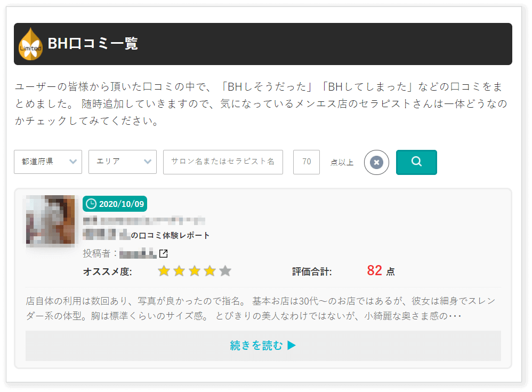This screenshot has height=392, width=532.
Task: Click the minimum score field showing 70
Action: coord(307,162)
